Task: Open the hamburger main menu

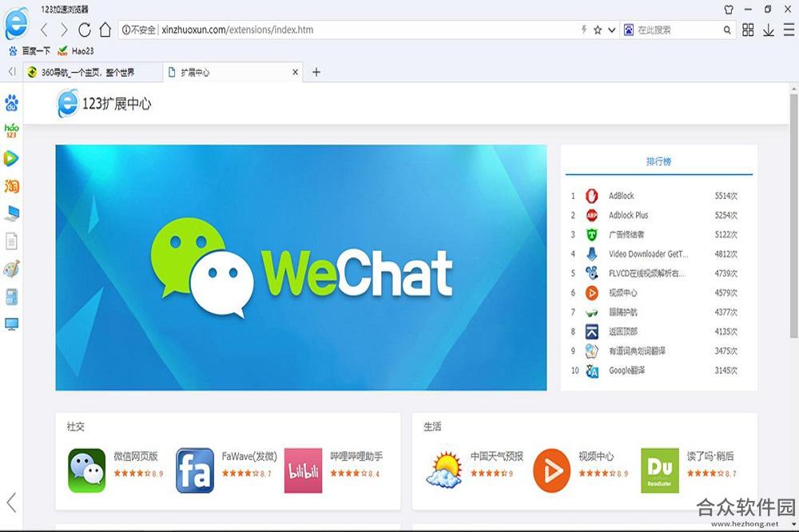Action: (789, 30)
